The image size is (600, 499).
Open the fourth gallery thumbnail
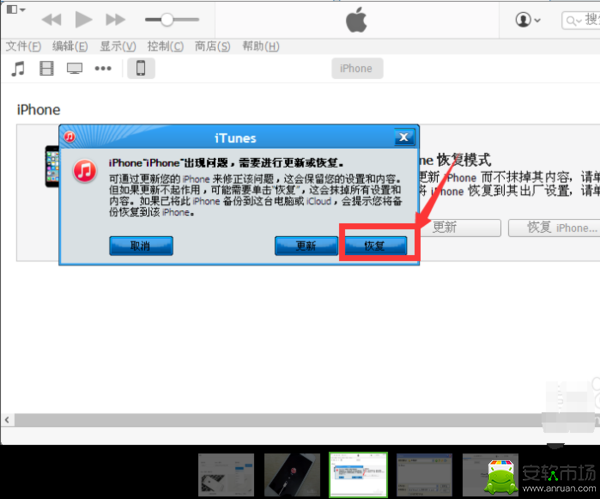click(424, 475)
